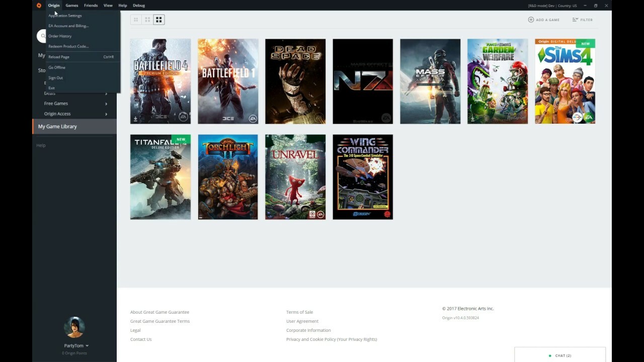Open the Terms of Sale link
Screen dimensions: 644x362
[299, 312]
